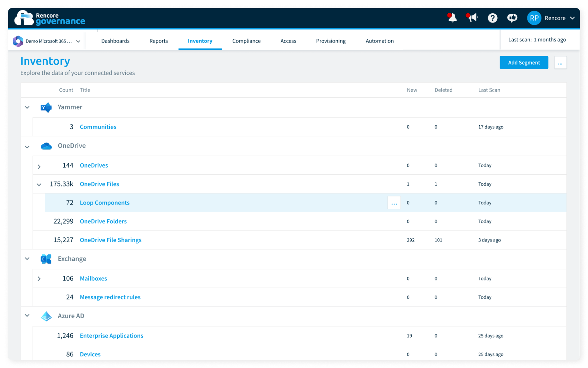The image size is (588, 368).
Task: Open the OneDrive File Sharings link
Action: (x=111, y=240)
